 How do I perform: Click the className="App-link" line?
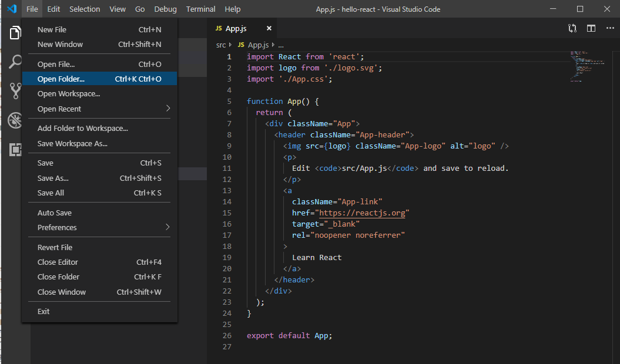click(x=337, y=201)
